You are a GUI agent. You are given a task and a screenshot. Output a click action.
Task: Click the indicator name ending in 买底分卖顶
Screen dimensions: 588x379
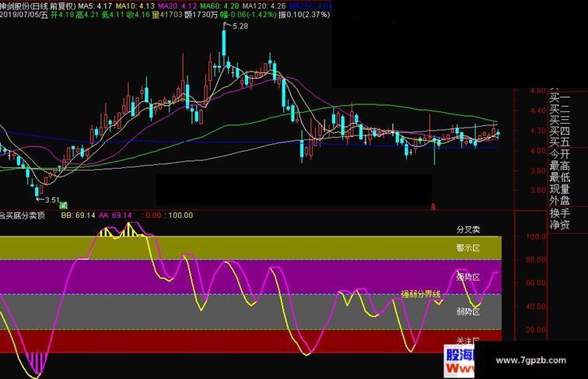pos(23,216)
